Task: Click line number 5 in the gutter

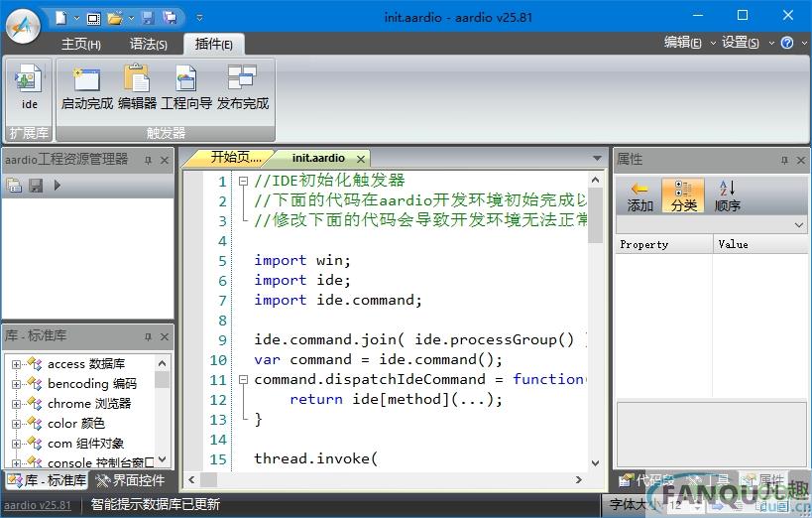Action: [x=222, y=261]
